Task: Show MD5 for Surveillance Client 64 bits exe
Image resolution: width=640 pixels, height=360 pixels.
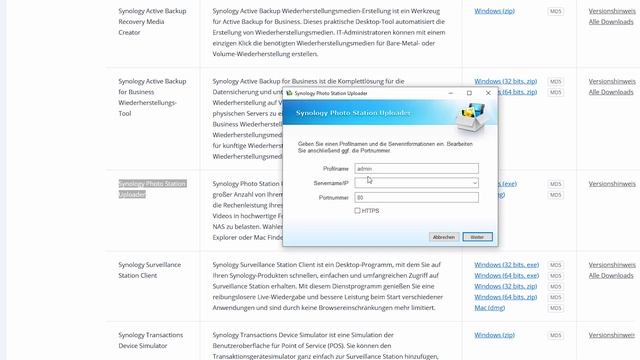Action: point(556,276)
